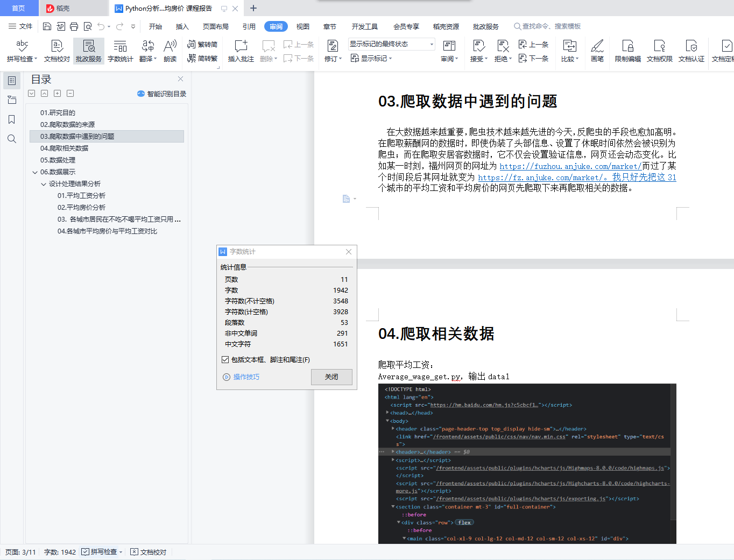The height and width of the screenshot is (560, 734).
Task: Open Print Preview from quick access toolbar
Action: (x=87, y=26)
